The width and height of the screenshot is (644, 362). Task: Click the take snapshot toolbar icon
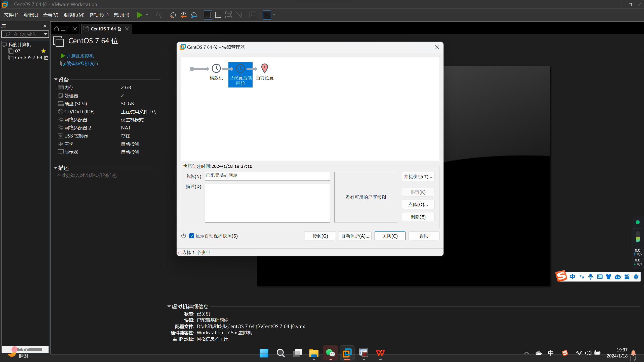click(x=173, y=15)
